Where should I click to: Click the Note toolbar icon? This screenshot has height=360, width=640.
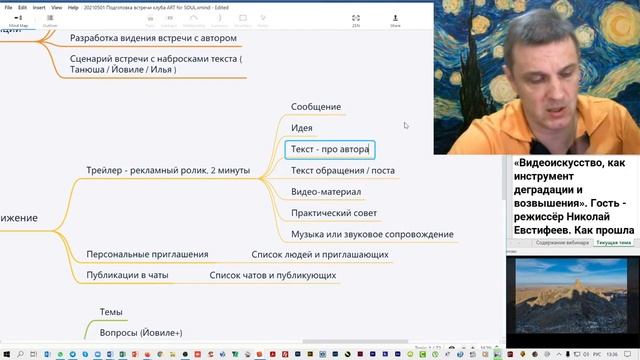263,21
